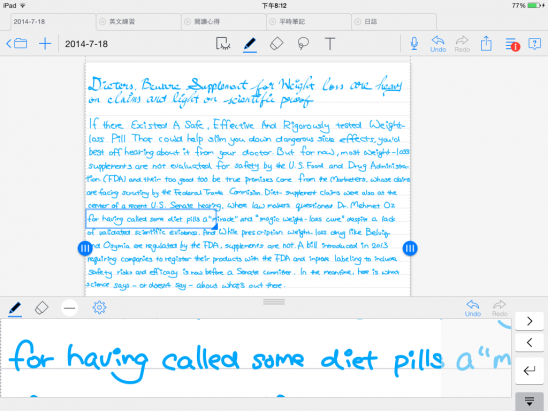Activate the Text tool
Screen dimensions: 548x411
(x=330, y=44)
